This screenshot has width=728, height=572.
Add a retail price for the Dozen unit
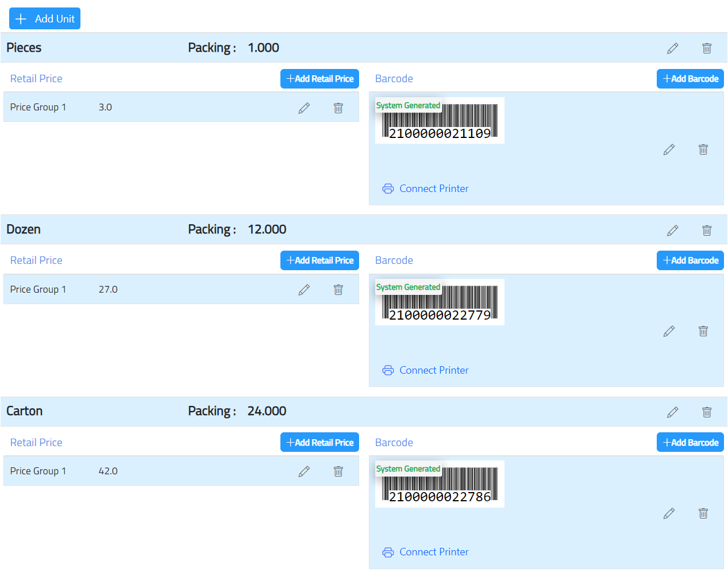click(319, 260)
